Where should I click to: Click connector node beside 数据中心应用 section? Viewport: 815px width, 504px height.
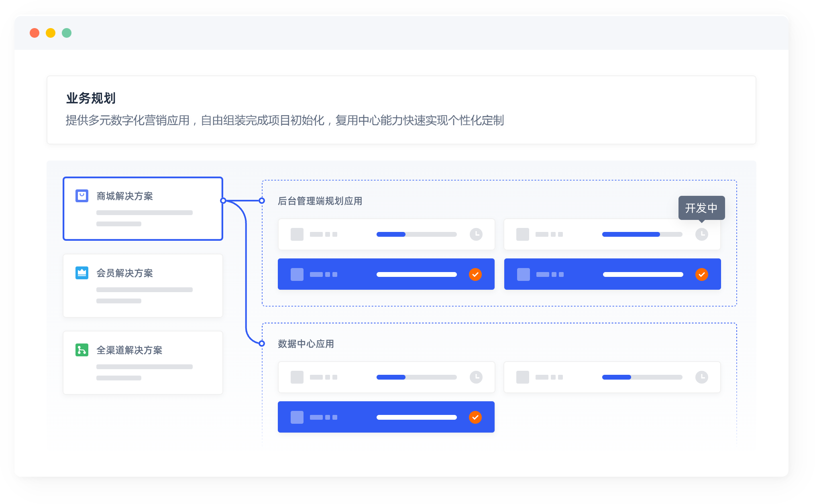(x=262, y=343)
